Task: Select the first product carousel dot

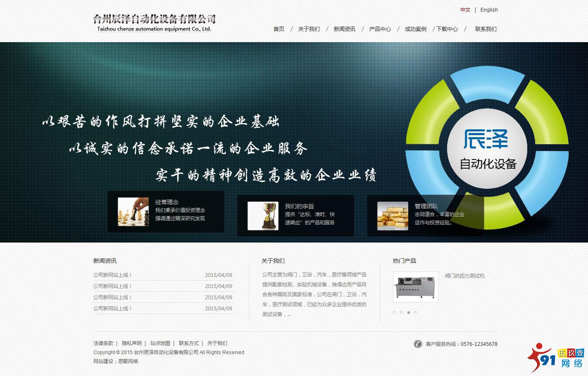Action: click(x=395, y=313)
